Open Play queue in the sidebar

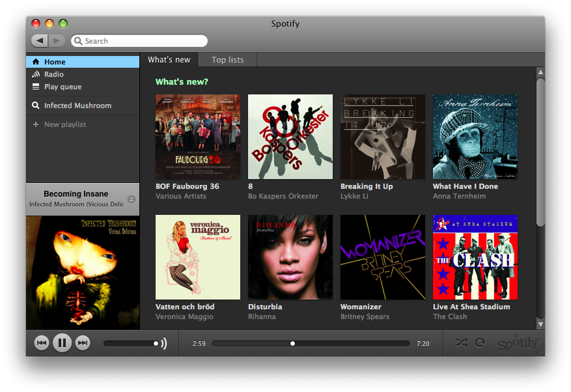coord(83,87)
